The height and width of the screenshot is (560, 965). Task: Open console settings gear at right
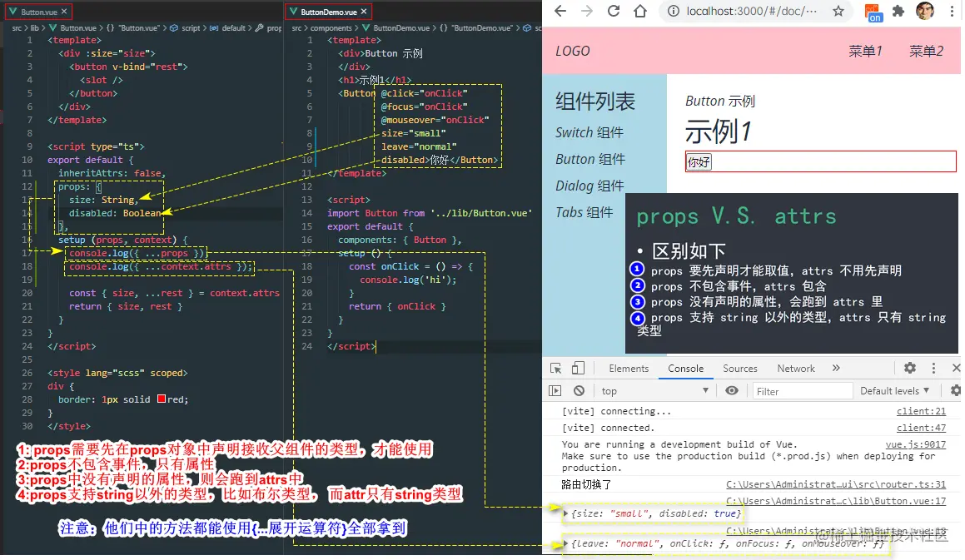[x=955, y=390]
